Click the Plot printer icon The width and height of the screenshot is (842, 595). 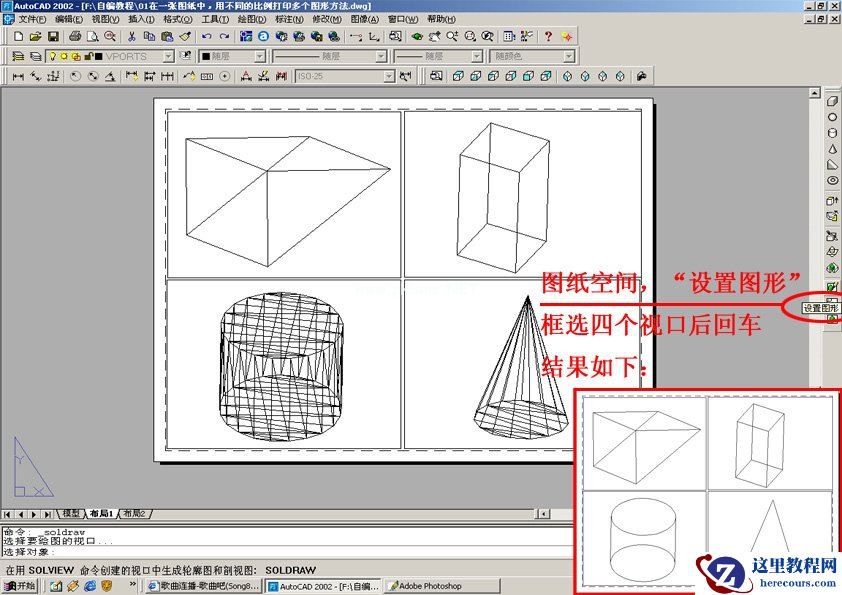click(75, 37)
